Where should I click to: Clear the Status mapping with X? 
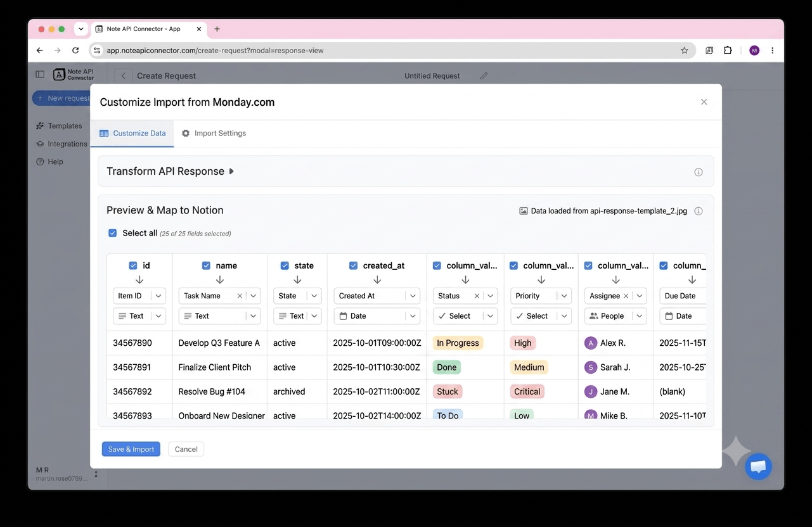[x=477, y=296]
